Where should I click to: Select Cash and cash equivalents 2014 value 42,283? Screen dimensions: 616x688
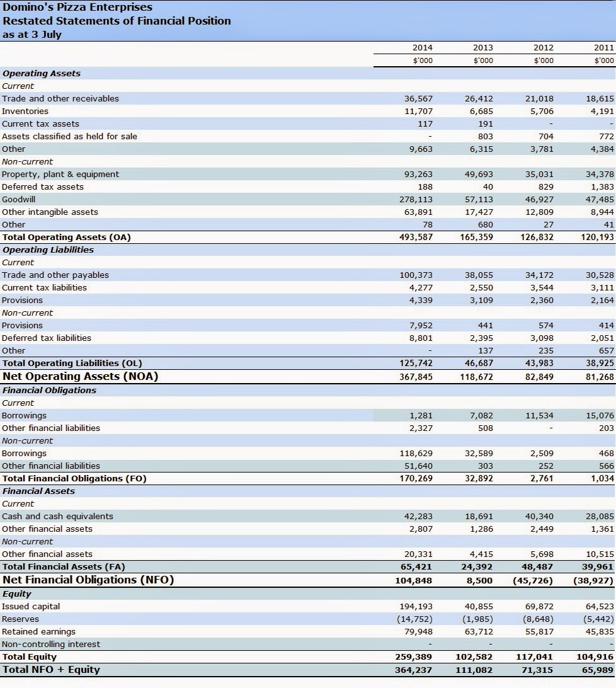419,516
